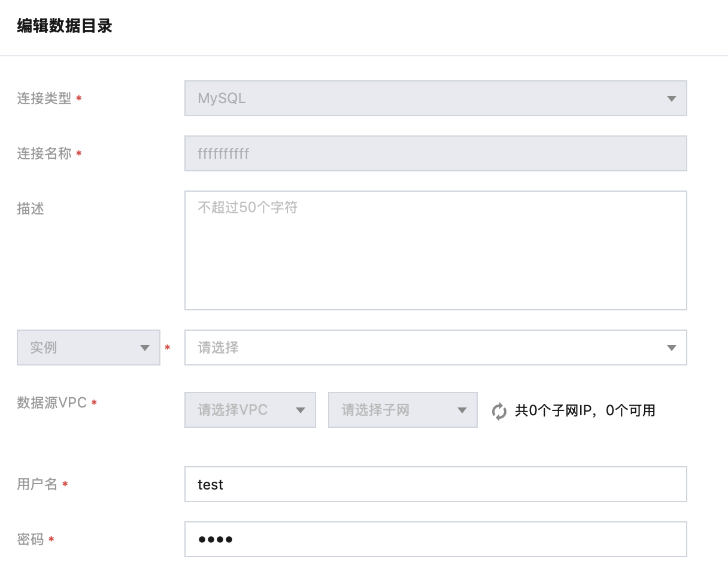
Task: Click the 请选择VPC arrow icon
Action: click(300, 410)
